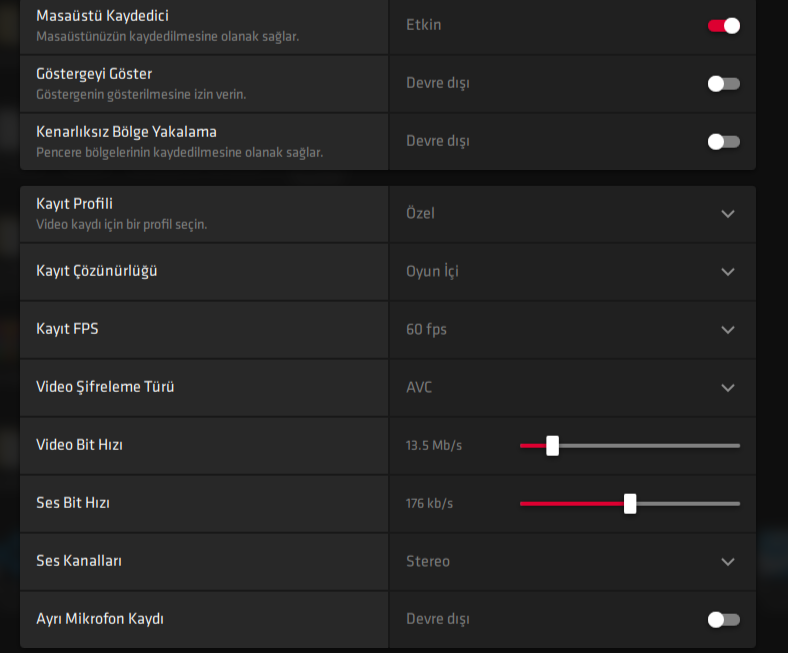
Task: Disable the Masaüstü Kaydedici toggle
Action: click(723, 25)
